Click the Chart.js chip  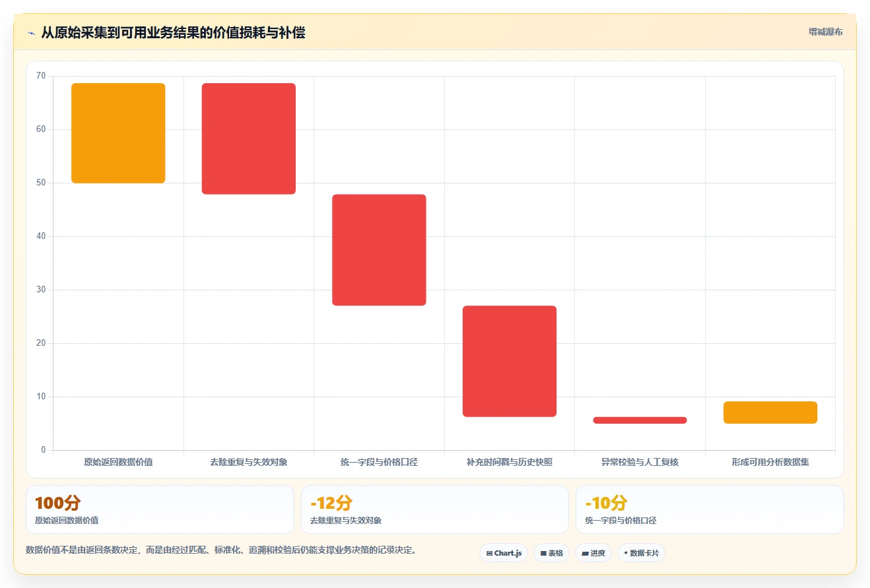(x=504, y=553)
